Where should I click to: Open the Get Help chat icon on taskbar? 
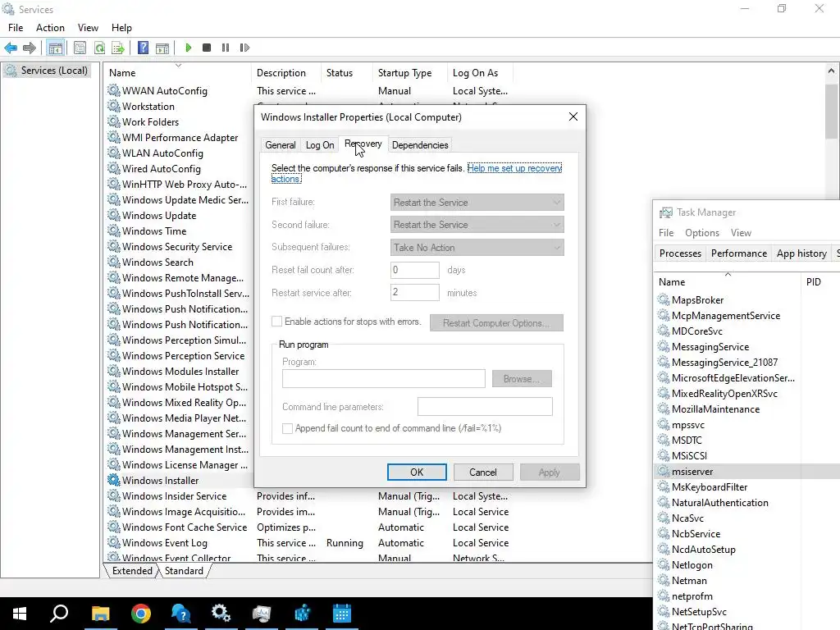click(x=181, y=614)
